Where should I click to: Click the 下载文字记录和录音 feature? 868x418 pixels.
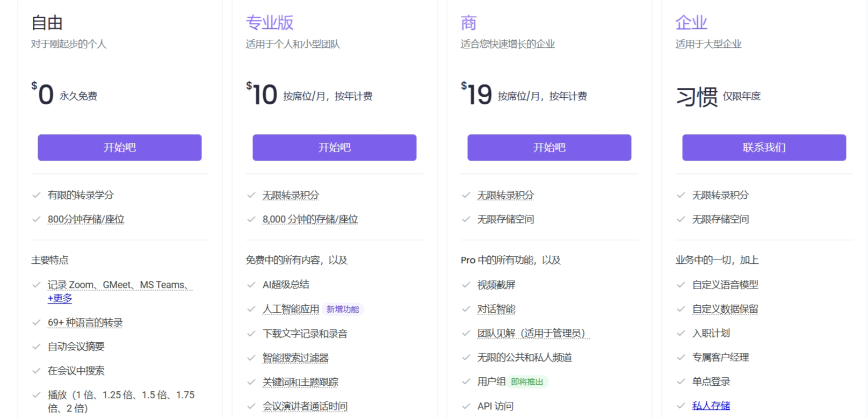305,334
